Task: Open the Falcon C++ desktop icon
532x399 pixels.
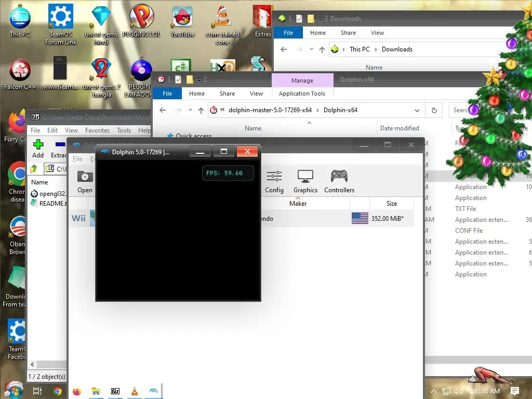Action: click(20, 74)
